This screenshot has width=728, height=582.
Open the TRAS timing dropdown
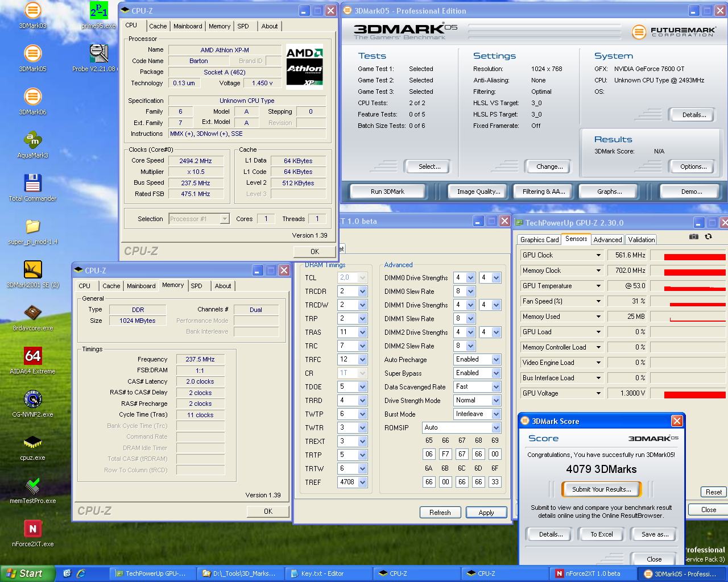tap(362, 332)
